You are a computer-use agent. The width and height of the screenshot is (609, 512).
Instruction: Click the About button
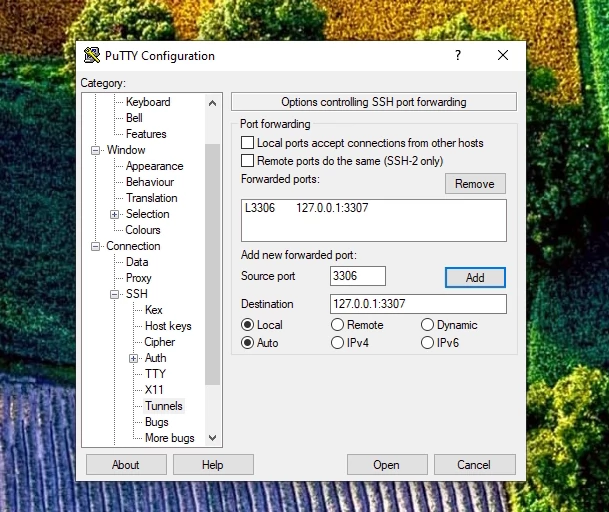tap(126, 465)
